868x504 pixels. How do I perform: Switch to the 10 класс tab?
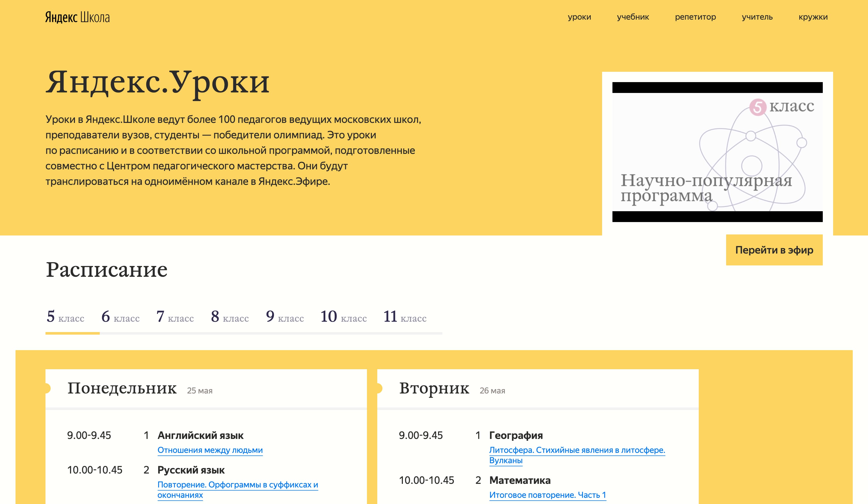tap(343, 317)
